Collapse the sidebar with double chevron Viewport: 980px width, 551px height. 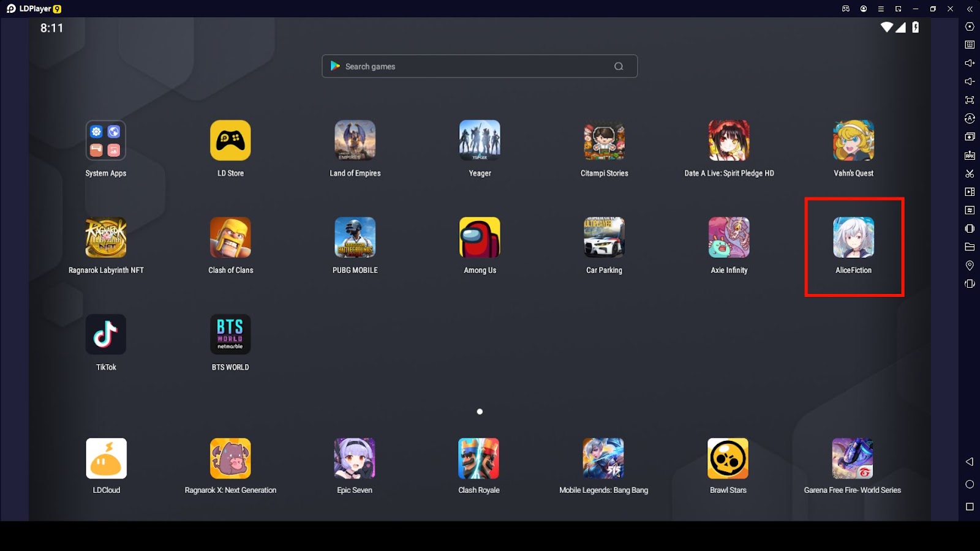tap(970, 9)
